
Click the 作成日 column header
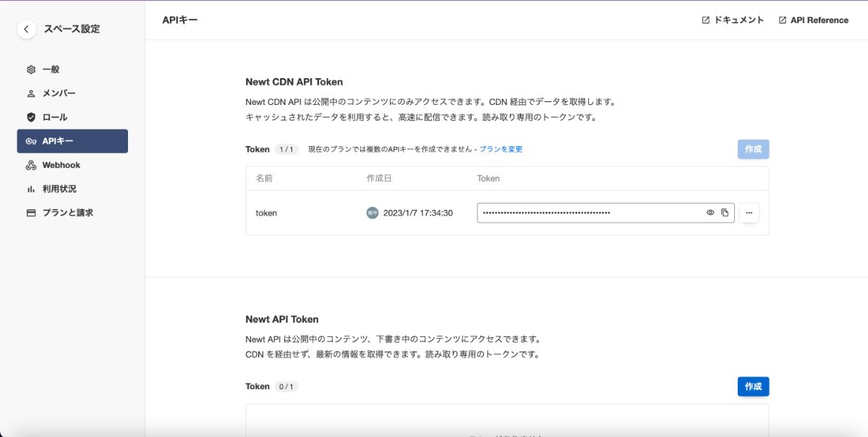[x=379, y=178]
